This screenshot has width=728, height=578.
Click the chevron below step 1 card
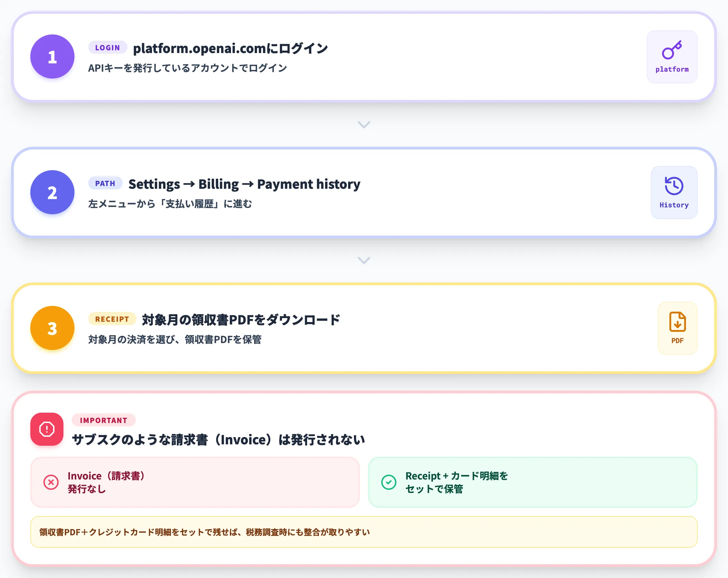click(x=364, y=124)
